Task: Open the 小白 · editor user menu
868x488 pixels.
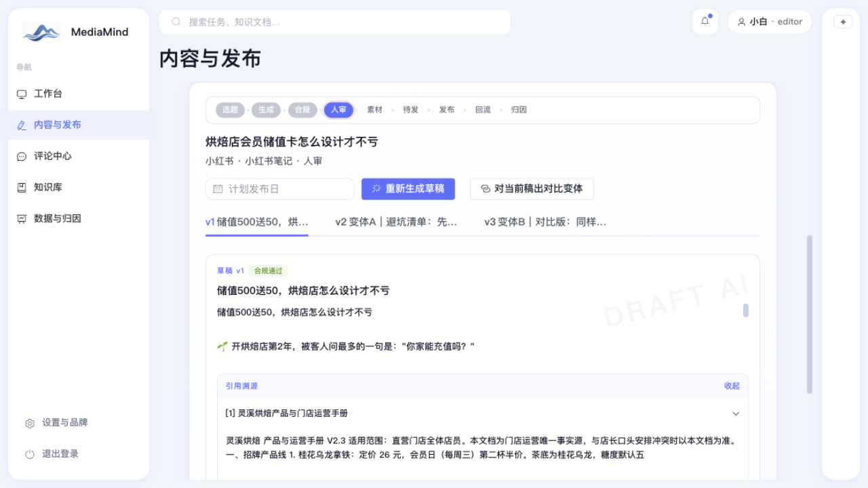Action: 770,22
